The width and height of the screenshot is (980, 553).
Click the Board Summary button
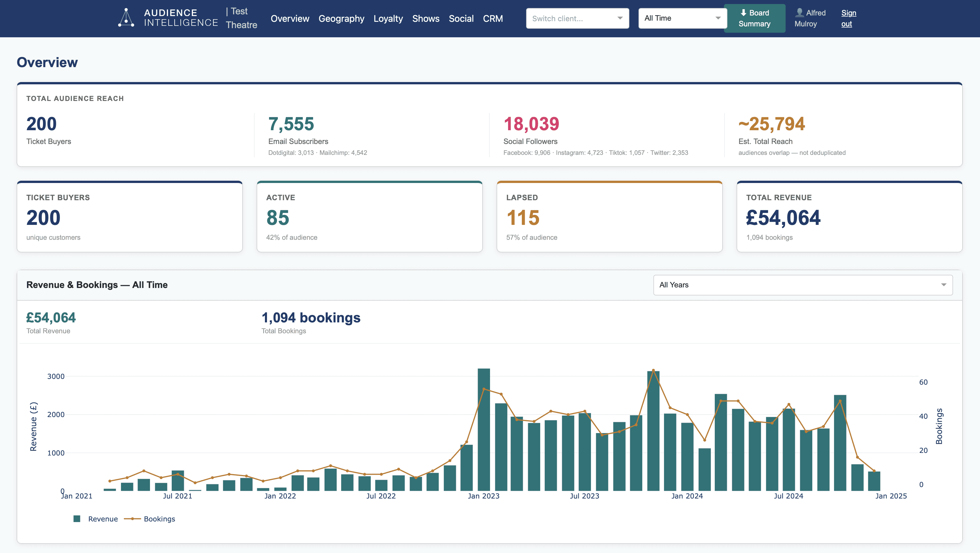[754, 18]
